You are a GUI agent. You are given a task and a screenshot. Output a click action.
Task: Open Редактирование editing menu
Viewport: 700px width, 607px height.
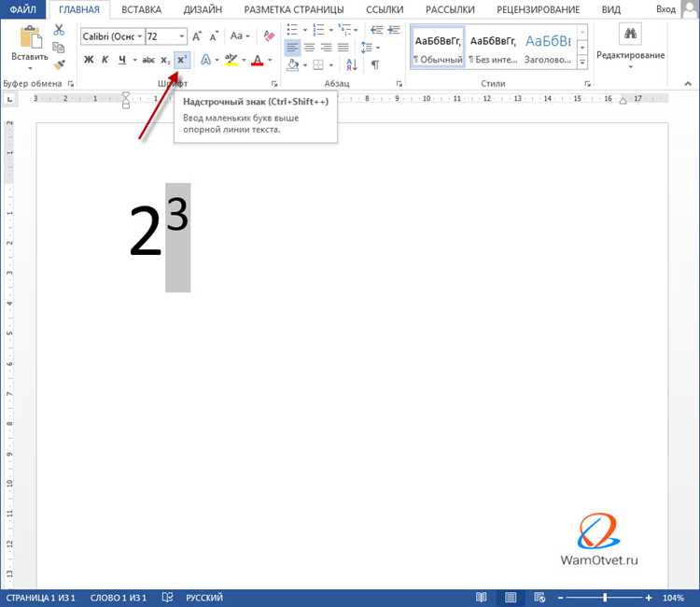click(x=630, y=47)
